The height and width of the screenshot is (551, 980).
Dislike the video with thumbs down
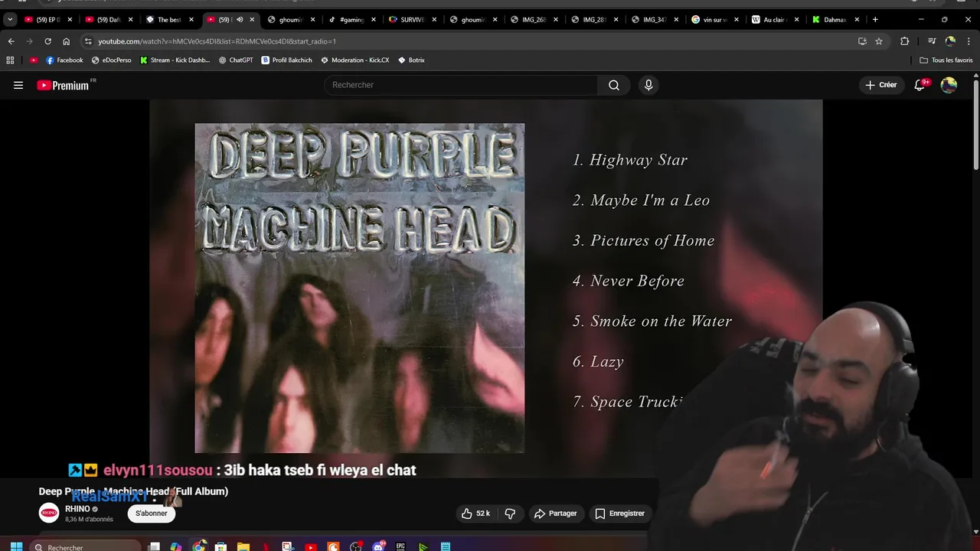coord(510,514)
